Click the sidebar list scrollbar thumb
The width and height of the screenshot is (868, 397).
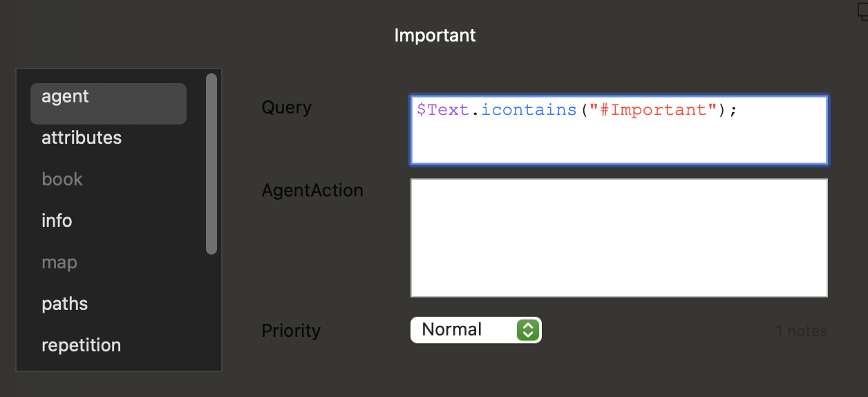click(211, 164)
